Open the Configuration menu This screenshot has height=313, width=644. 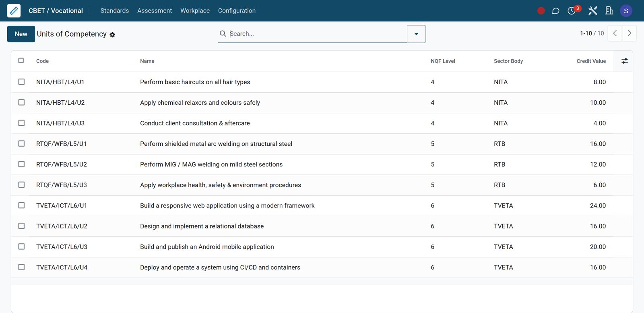point(237,11)
